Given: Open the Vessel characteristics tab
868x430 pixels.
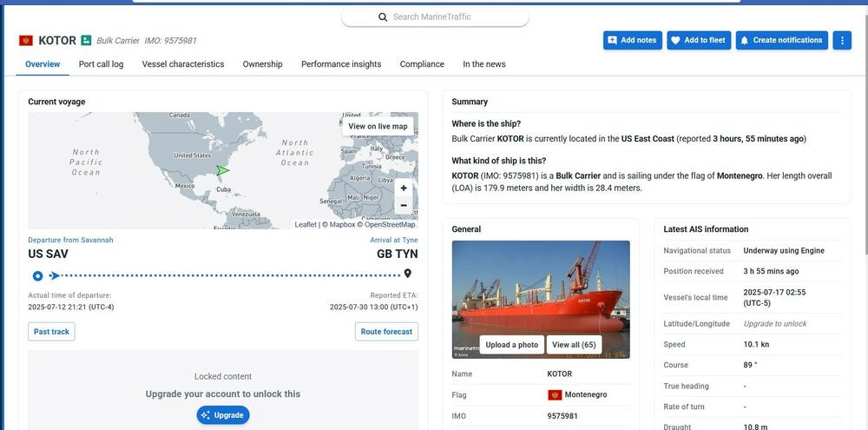Looking at the screenshot, I should click(183, 64).
